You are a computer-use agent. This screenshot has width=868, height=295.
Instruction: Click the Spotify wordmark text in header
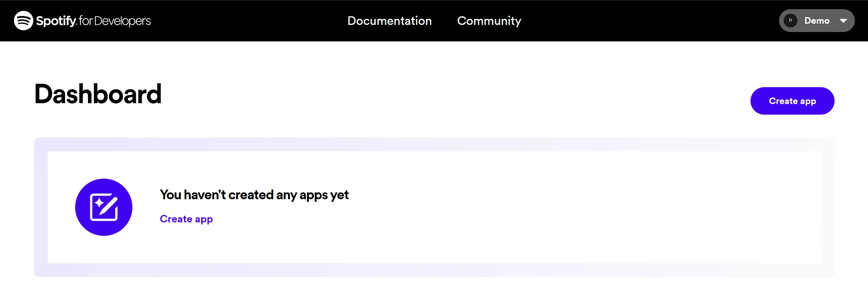click(56, 21)
